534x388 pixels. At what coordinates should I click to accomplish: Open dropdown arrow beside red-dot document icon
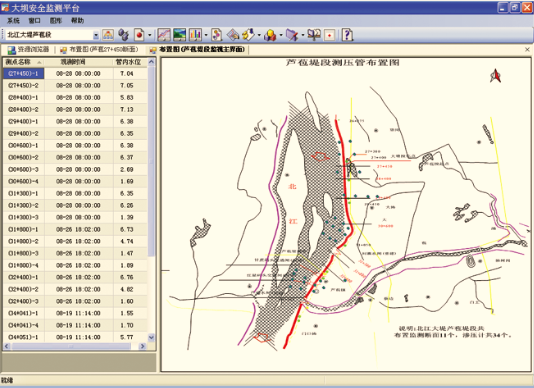pos(150,35)
